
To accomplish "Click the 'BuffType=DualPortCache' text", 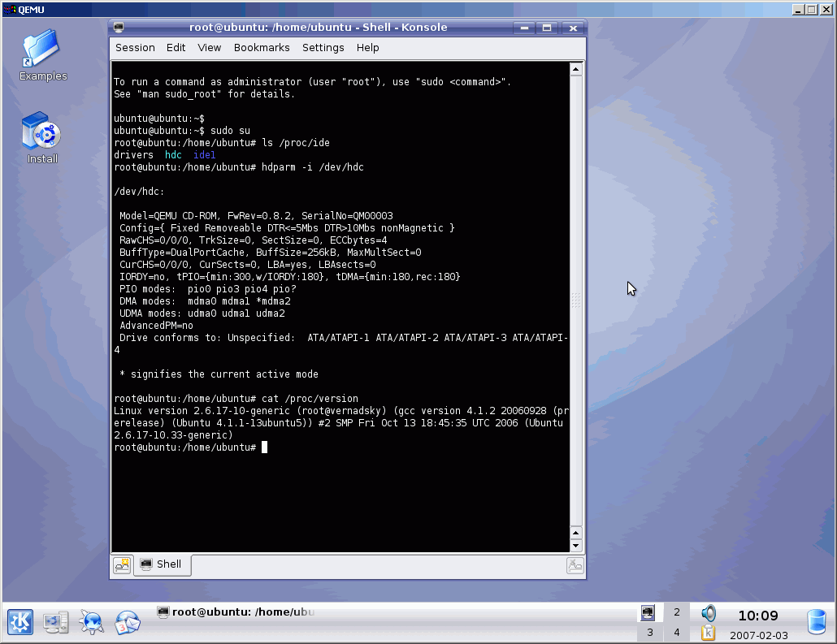I will (x=182, y=253).
